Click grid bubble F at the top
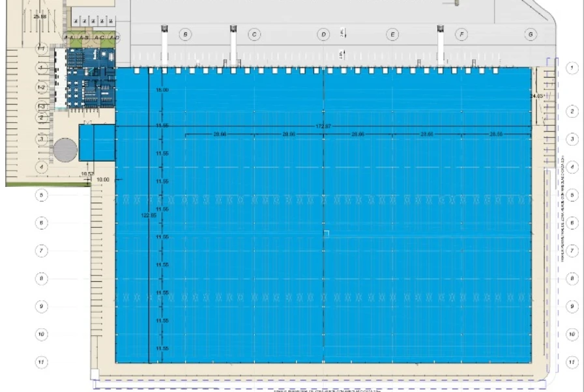Image resolution: width=584 pixels, height=392 pixels. tap(461, 34)
